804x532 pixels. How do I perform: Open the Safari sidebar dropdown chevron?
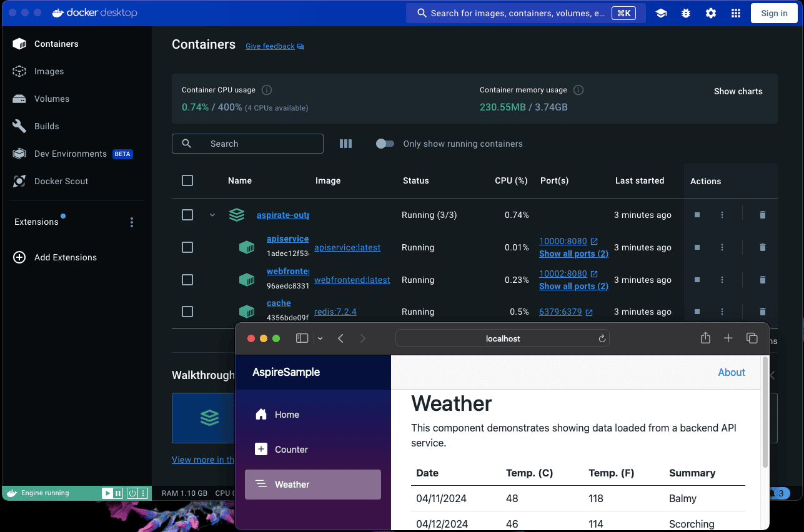pyautogui.click(x=320, y=338)
